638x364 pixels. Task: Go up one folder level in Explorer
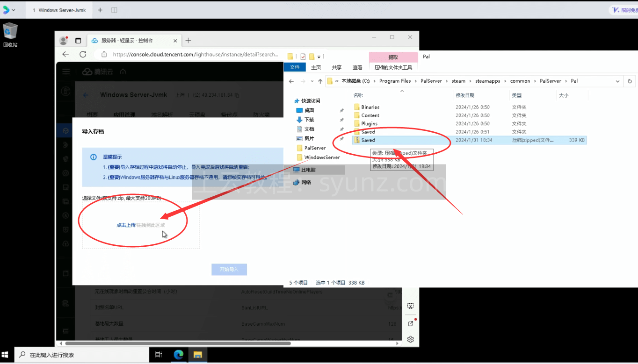(x=320, y=81)
